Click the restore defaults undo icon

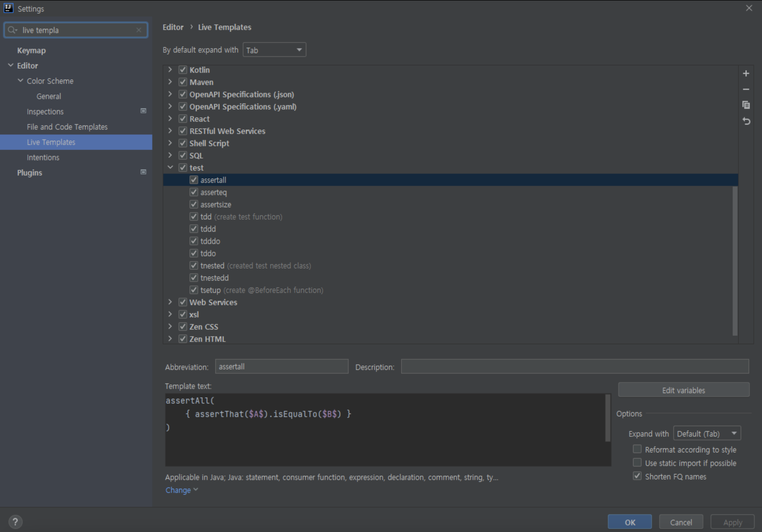(746, 121)
